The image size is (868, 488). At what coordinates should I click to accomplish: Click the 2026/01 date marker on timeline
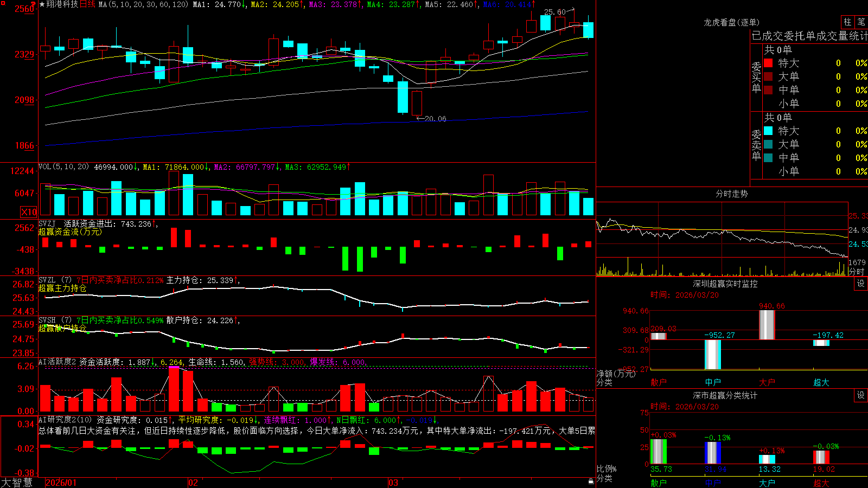point(61,483)
